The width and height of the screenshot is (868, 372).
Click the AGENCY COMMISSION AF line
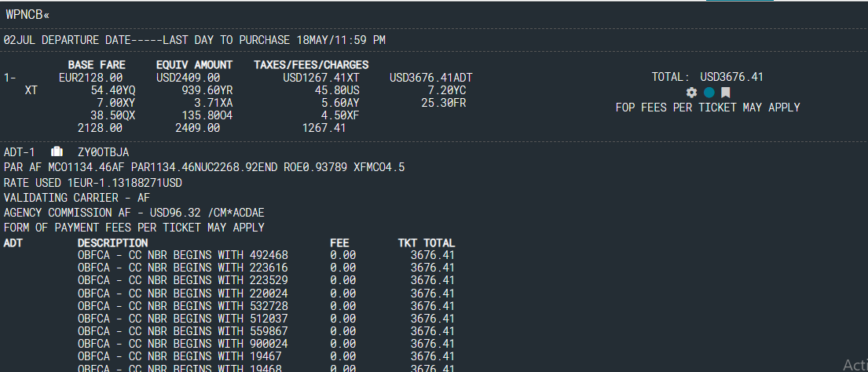132,213
